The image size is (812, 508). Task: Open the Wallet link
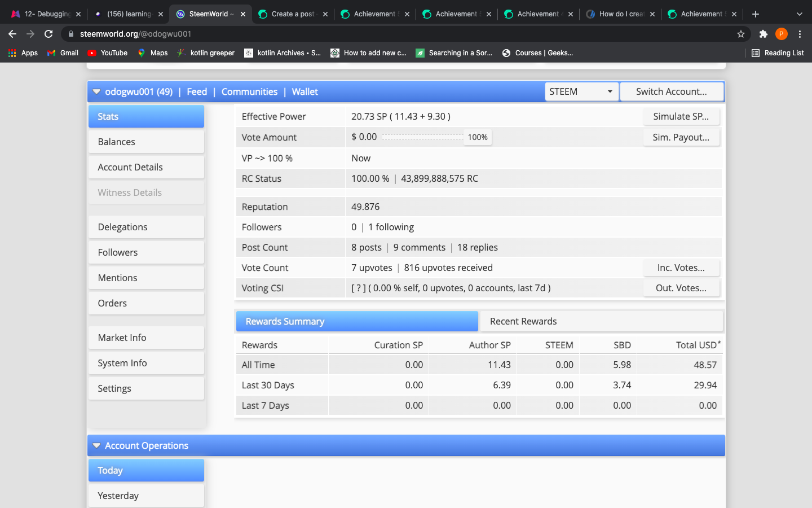(x=305, y=91)
